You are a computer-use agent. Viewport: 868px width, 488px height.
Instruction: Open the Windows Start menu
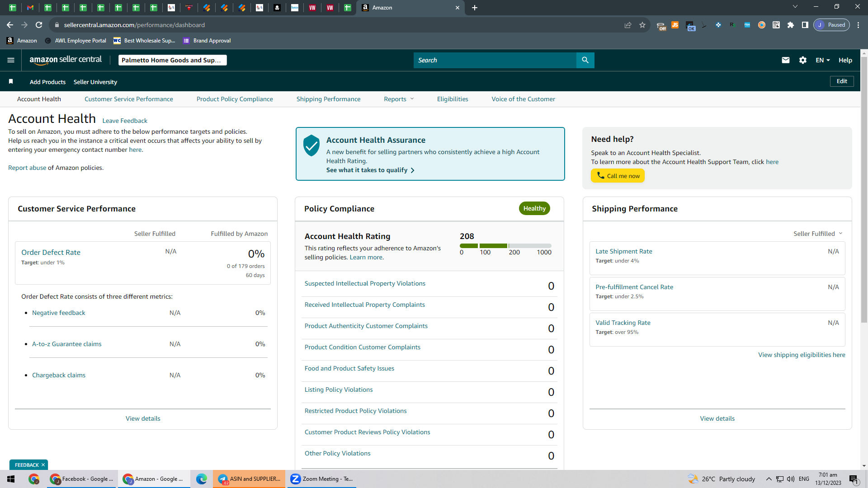pyautogui.click(x=11, y=479)
